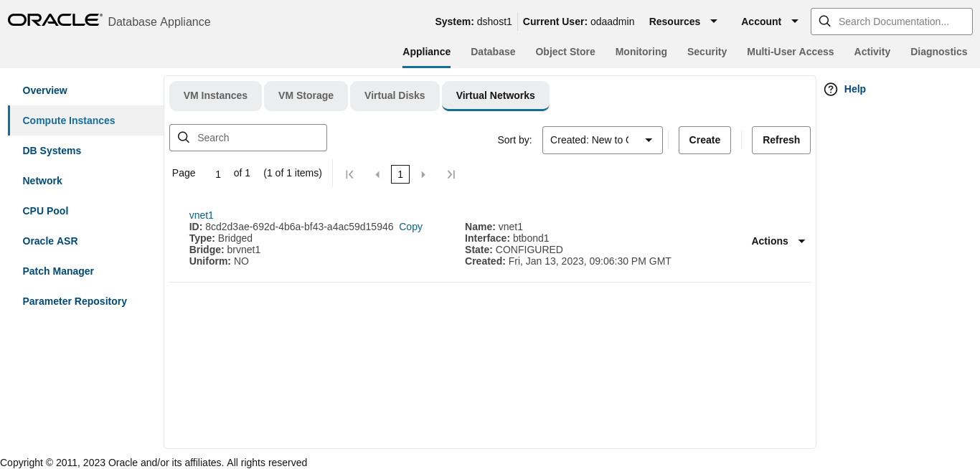Jump to the last page using the skip-forward icon
Image resolution: width=980 pixels, height=469 pixels.
tap(451, 174)
